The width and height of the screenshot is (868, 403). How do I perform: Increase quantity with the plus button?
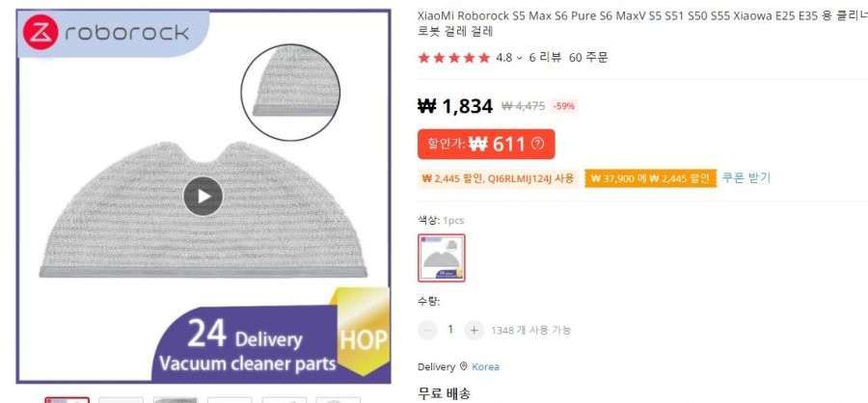pyautogui.click(x=474, y=331)
